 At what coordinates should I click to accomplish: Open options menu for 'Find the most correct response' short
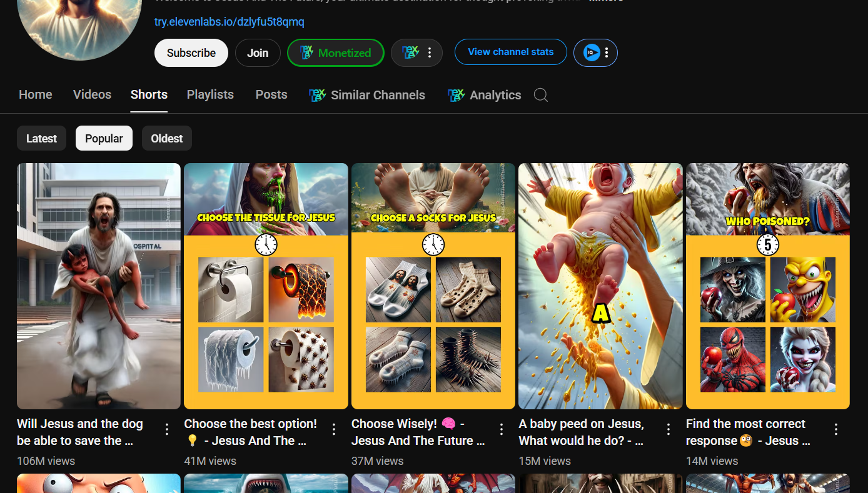click(x=836, y=429)
